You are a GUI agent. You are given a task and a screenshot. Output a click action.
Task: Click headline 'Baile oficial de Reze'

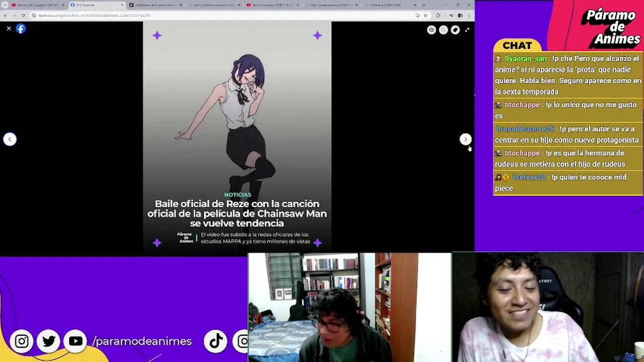[237, 214]
